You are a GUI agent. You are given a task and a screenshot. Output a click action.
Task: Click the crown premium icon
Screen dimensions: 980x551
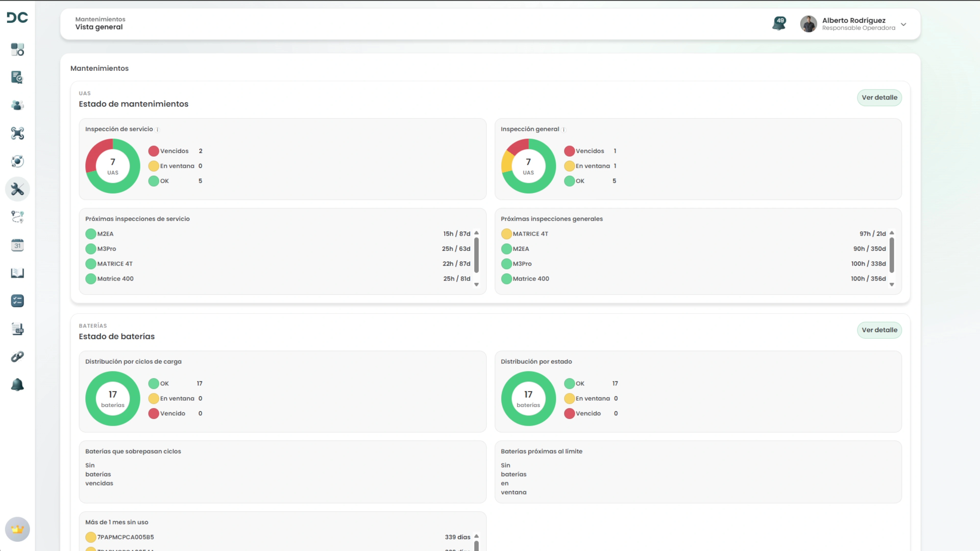coord(17,529)
